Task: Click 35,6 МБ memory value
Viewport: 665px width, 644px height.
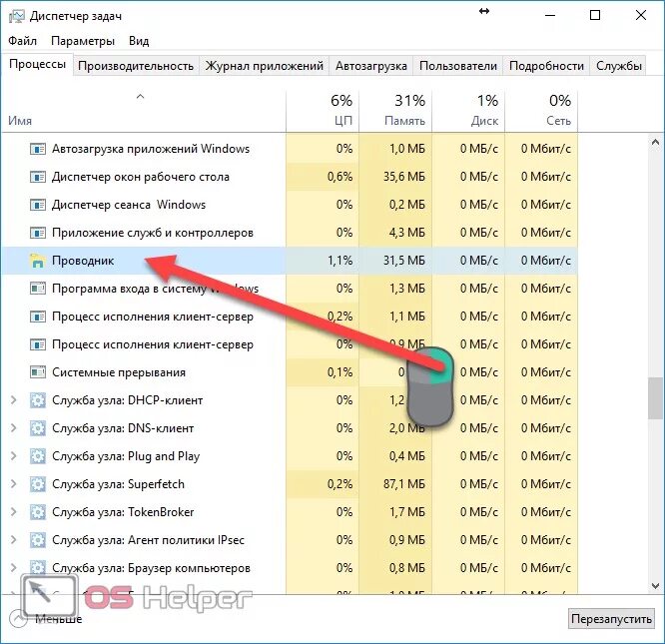Action: tap(404, 177)
